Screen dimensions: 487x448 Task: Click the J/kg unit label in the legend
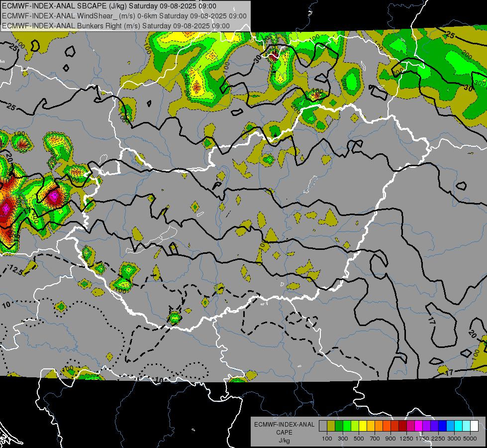[284, 441]
